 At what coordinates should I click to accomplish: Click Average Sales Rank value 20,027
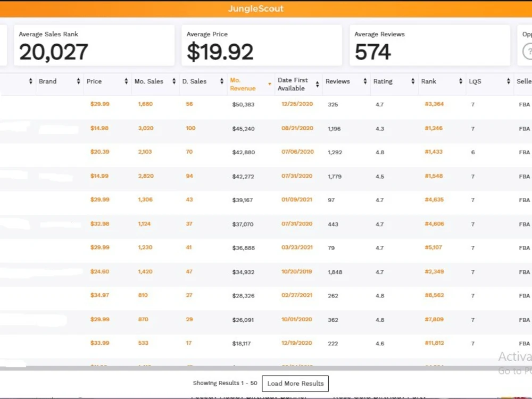(x=54, y=52)
